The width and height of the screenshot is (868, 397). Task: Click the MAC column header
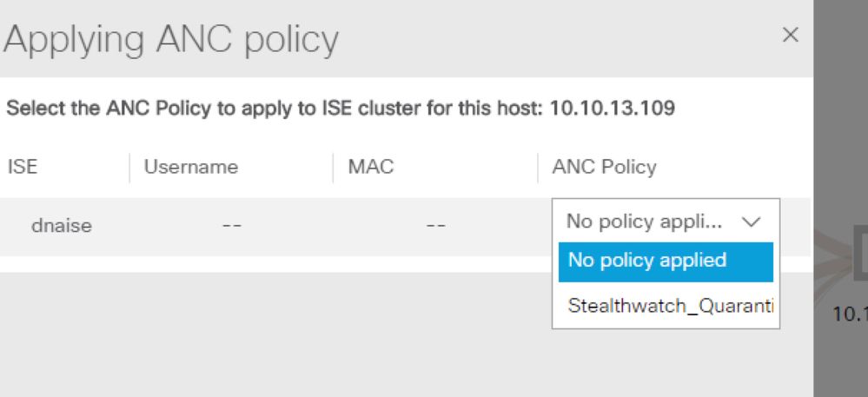[x=371, y=167]
